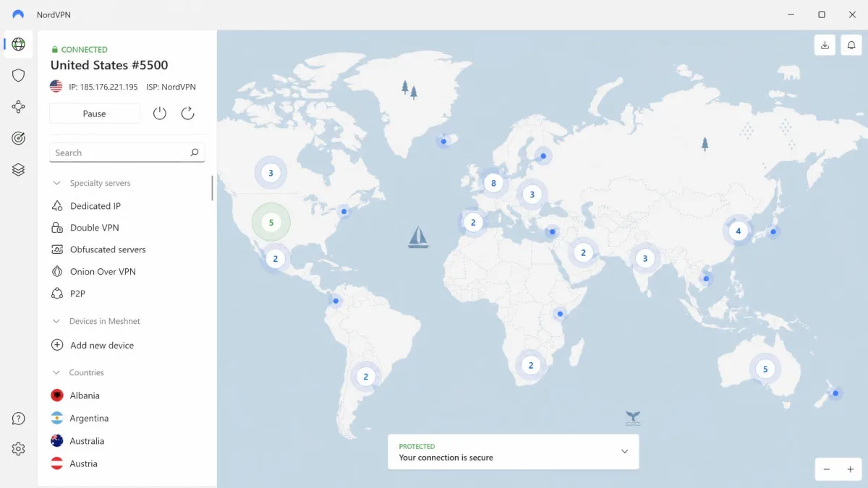Click South Africa cluster marker 2

click(x=531, y=365)
